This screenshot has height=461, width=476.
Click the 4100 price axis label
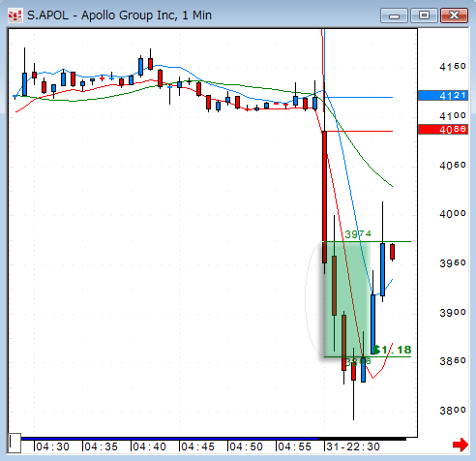[453, 116]
